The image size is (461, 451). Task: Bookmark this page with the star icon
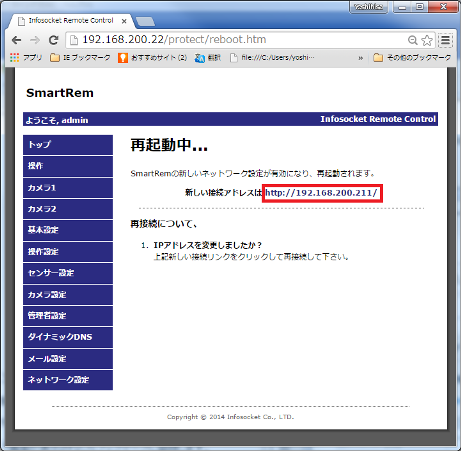(x=427, y=40)
